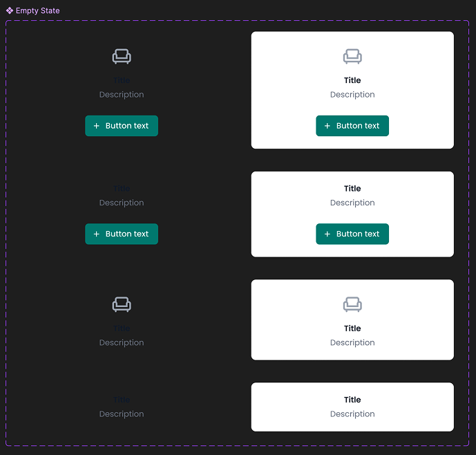Click the plus icon in top-right white card button
The width and height of the screenshot is (476, 455).
327,126
